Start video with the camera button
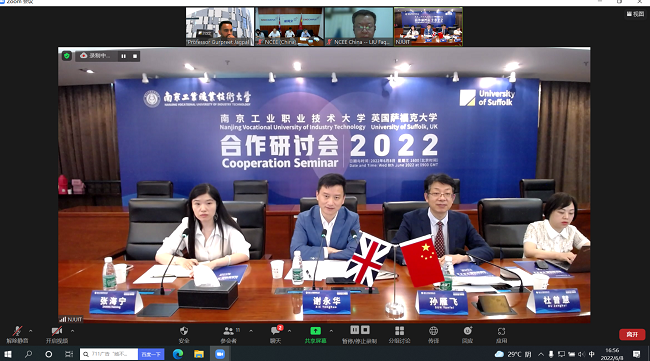650x361 pixels. [x=57, y=334]
